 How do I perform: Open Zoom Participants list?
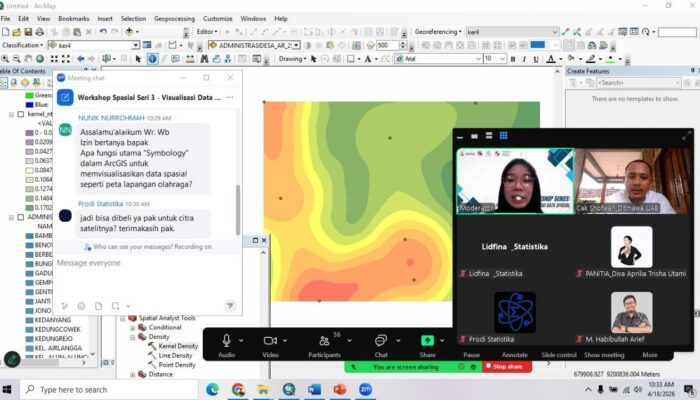click(325, 346)
